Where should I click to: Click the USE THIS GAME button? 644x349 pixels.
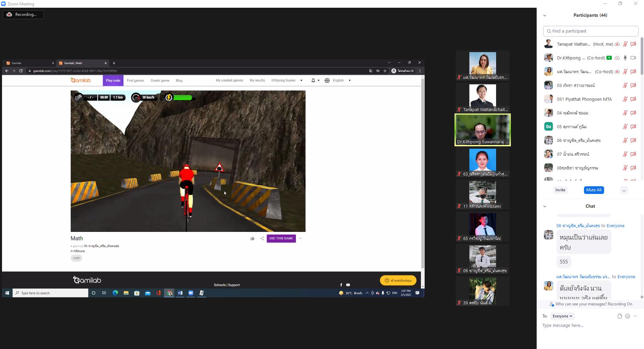281,239
